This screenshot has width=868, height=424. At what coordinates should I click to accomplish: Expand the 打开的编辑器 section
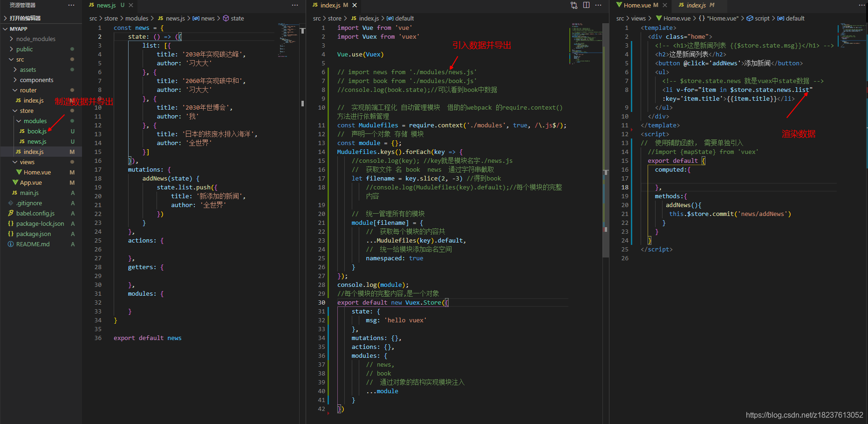[25, 18]
